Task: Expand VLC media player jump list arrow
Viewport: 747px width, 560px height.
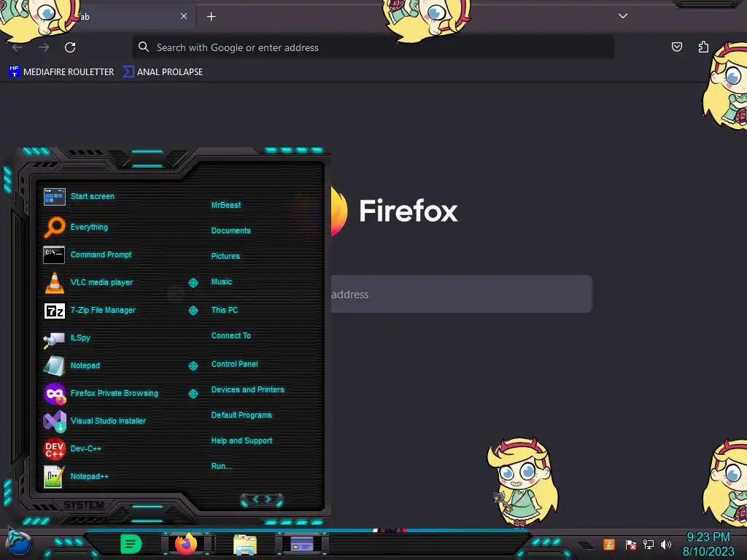Action: [193, 283]
